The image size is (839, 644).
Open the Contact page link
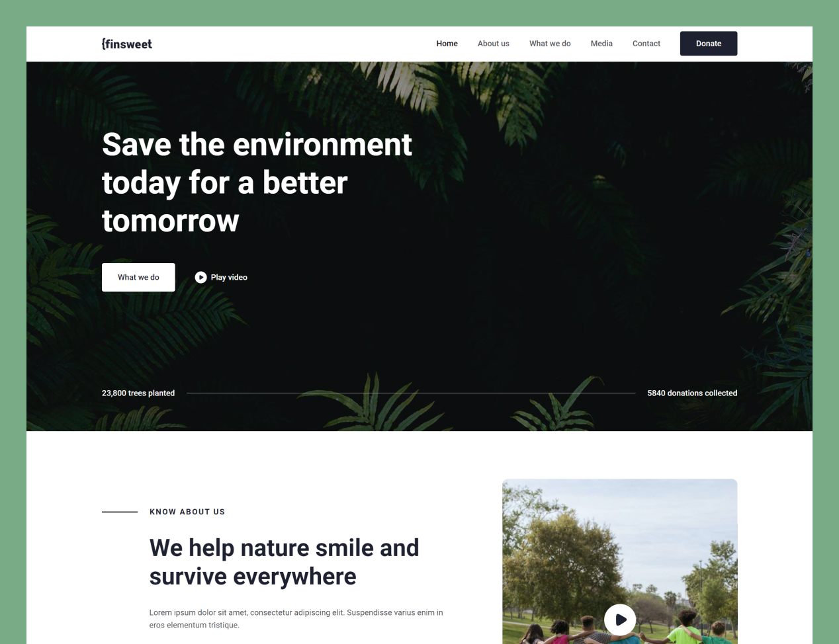click(646, 44)
